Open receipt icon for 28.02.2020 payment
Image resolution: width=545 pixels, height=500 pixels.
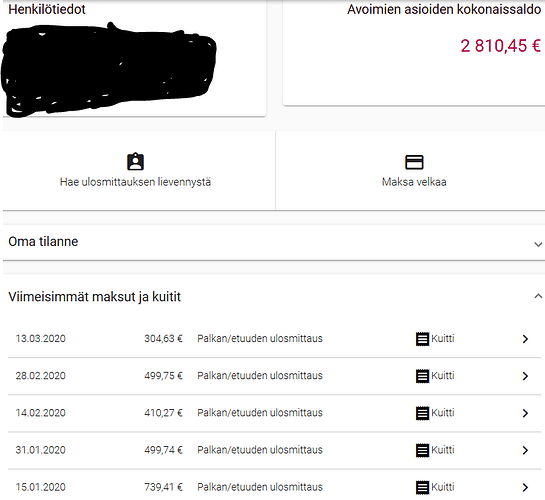pos(422,376)
